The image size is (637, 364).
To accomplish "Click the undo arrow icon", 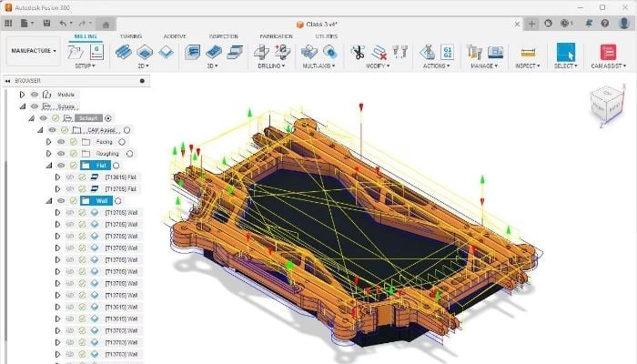I will pyautogui.click(x=63, y=22).
